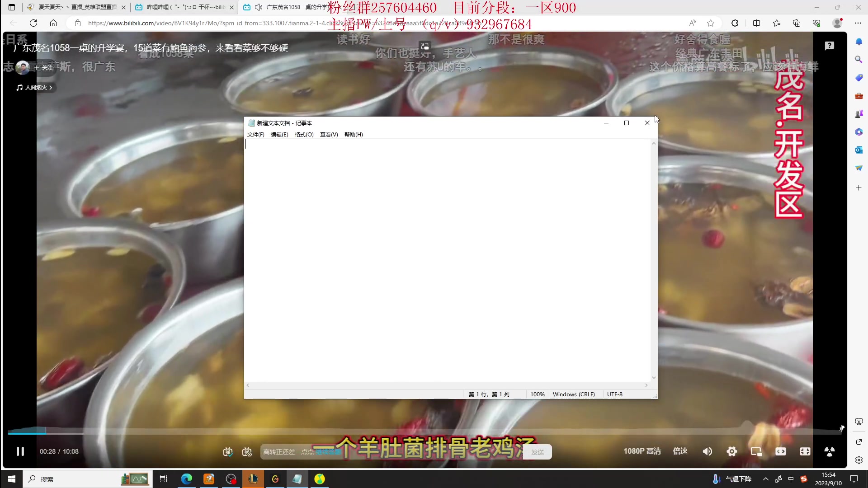Mute the video volume
The width and height of the screenshot is (868, 488).
[708, 451]
